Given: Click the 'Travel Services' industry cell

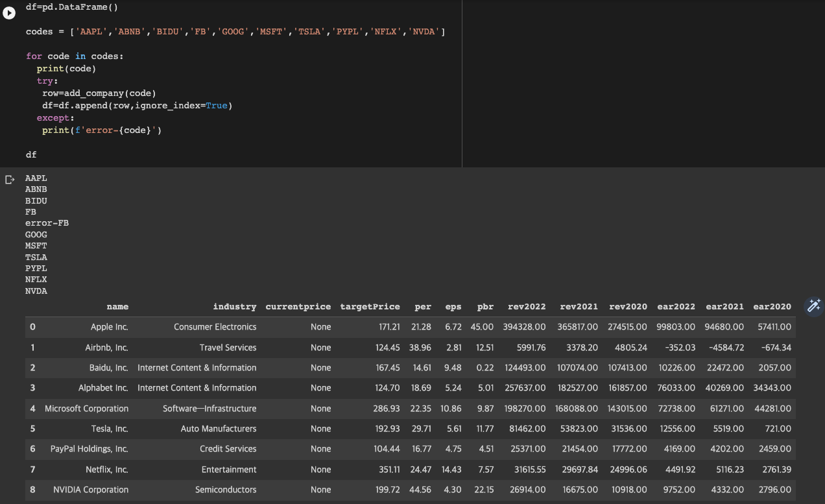Looking at the screenshot, I should pos(228,348).
